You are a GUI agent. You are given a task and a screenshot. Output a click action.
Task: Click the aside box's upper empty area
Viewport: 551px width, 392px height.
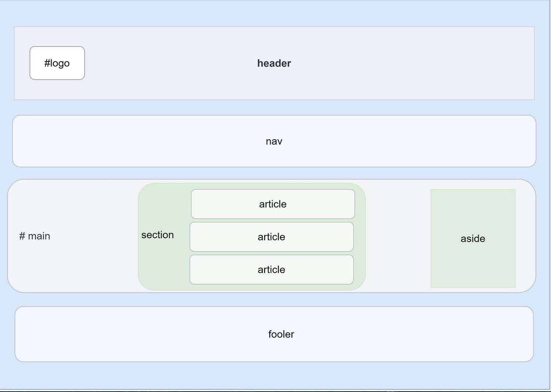pos(473,207)
